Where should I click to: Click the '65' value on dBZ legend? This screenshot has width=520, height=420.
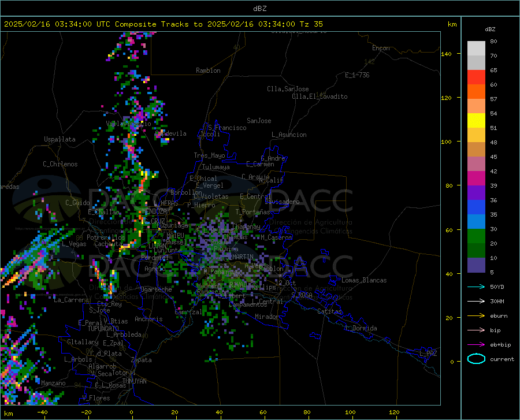(x=493, y=70)
